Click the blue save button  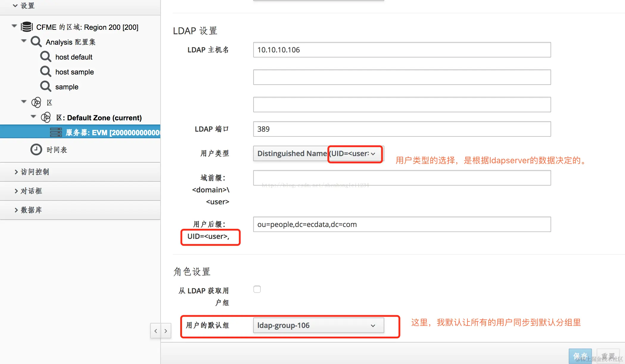(x=580, y=356)
